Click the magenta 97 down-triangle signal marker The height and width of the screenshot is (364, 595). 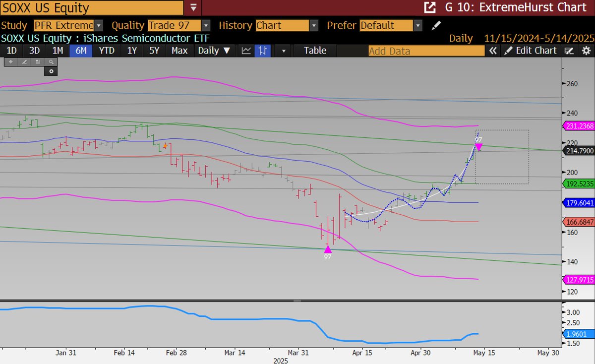tap(479, 146)
